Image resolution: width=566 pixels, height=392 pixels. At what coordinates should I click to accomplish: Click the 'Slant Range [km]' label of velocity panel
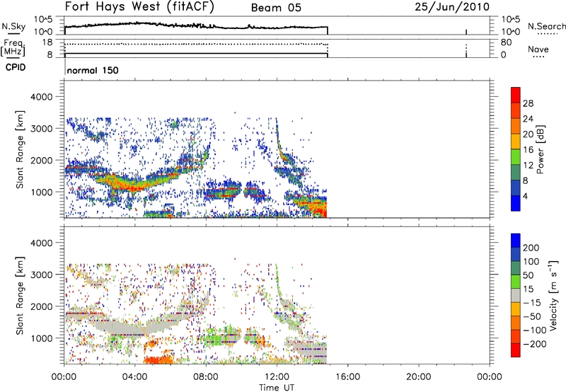pyautogui.click(x=20, y=296)
